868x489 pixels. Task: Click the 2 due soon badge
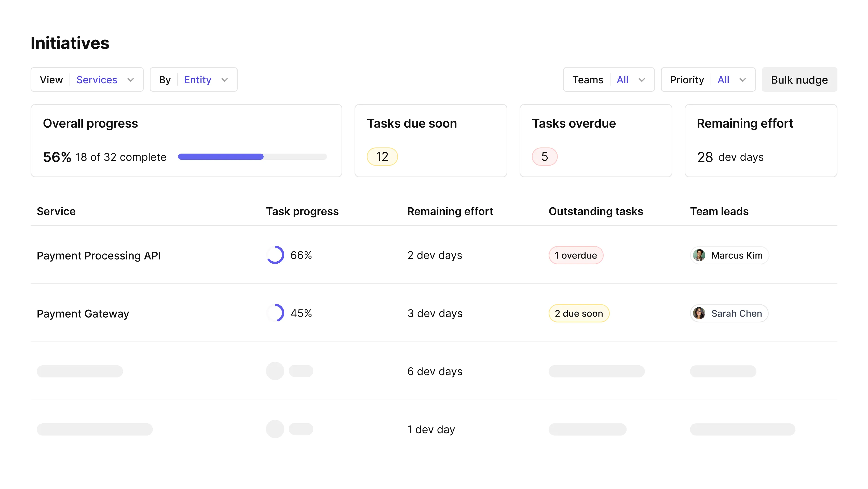coord(579,313)
